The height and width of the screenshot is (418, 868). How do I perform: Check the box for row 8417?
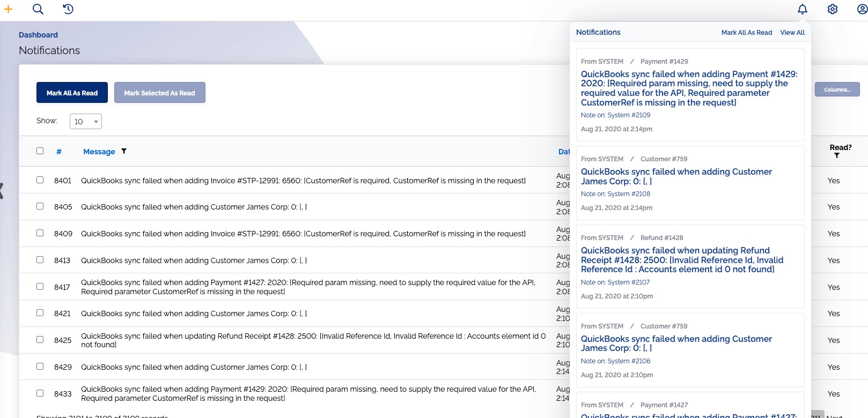(40, 287)
